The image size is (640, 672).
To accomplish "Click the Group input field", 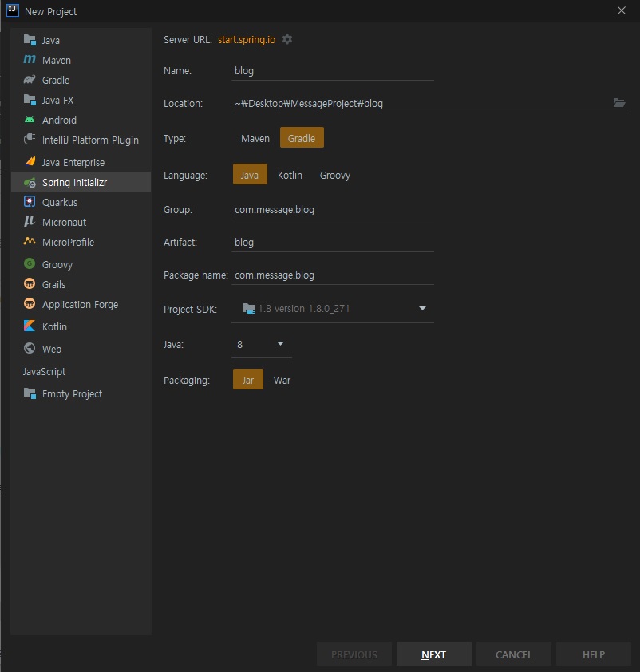I will 333,210.
